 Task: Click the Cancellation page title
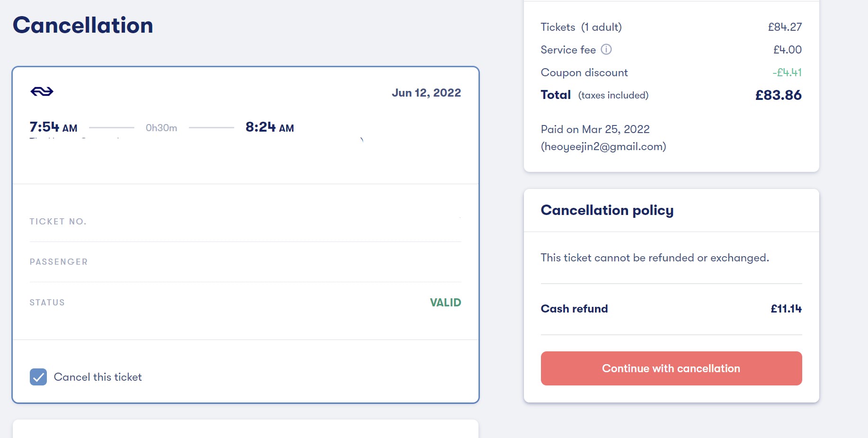(x=83, y=25)
